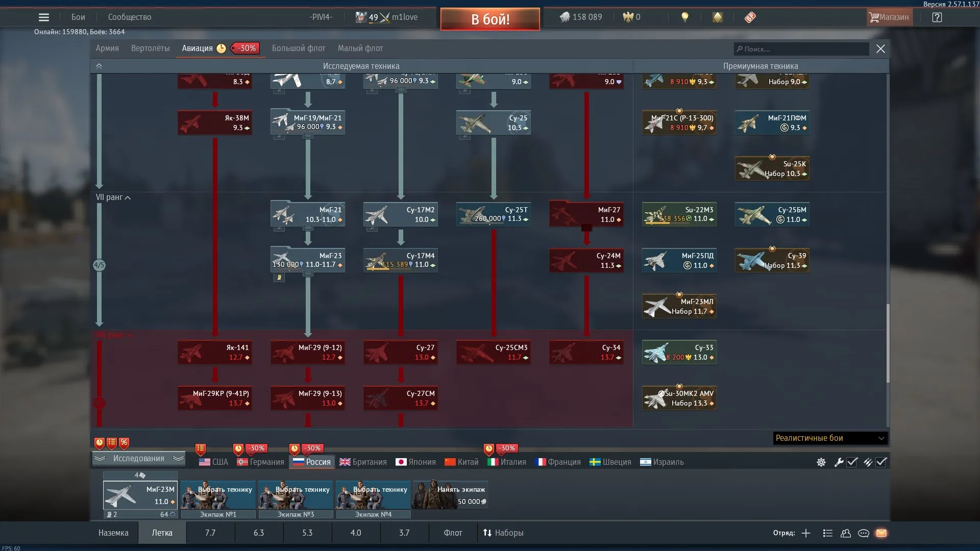The width and height of the screenshot is (980, 551).
Task: Choose vehicle for Экипаж №4 slot
Action: pos(373,495)
